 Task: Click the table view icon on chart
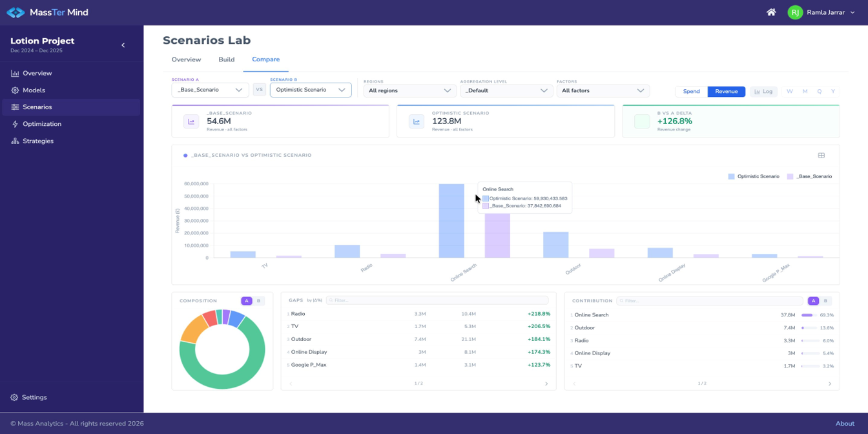click(x=821, y=156)
